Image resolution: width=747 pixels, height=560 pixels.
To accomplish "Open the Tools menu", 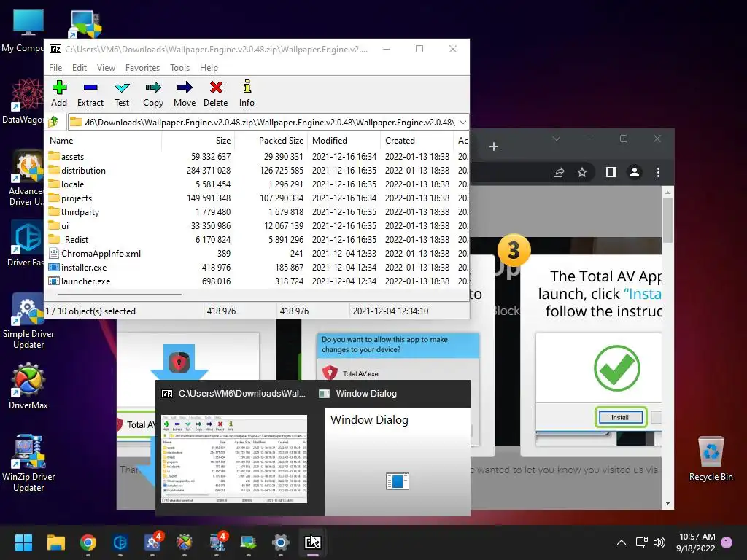I will [179, 68].
